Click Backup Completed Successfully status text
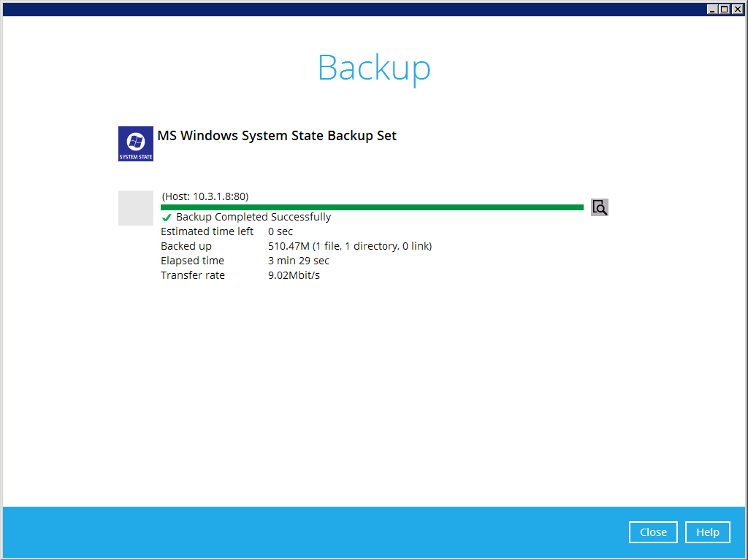Viewport: 748px width, 560px height. pos(253,217)
